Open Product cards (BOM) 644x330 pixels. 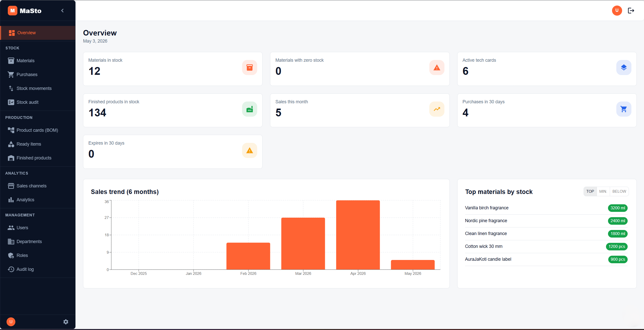pos(38,130)
